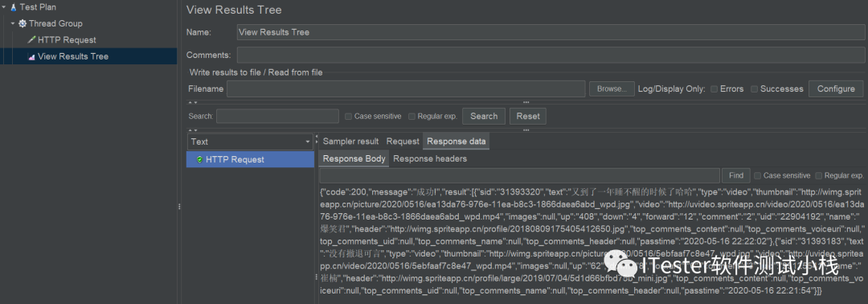Click the split-pane collapse arrows above Search
Image resolution: width=868 pixels, height=304 pixels.
(x=192, y=102)
